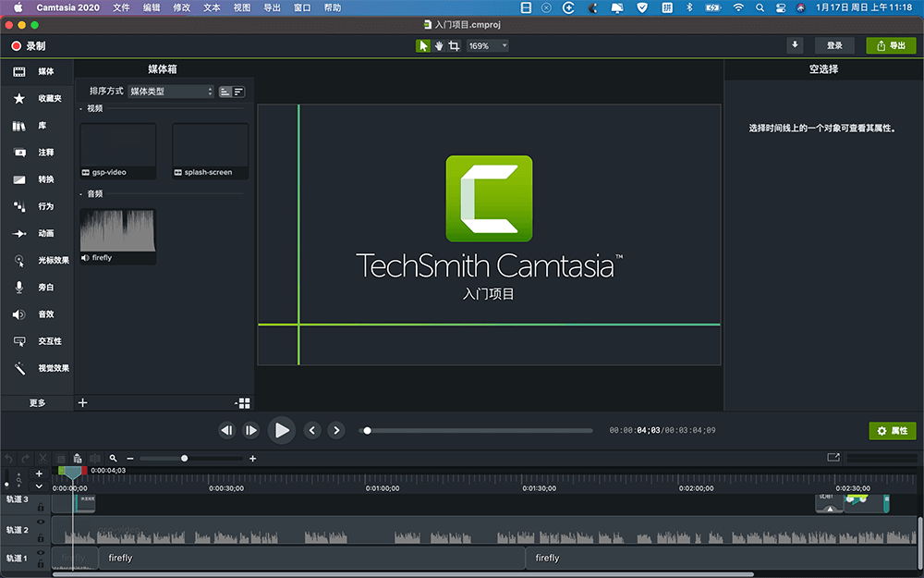Click the timeline zoom slider handle
Screen dimensions: 924x578
click(x=185, y=459)
